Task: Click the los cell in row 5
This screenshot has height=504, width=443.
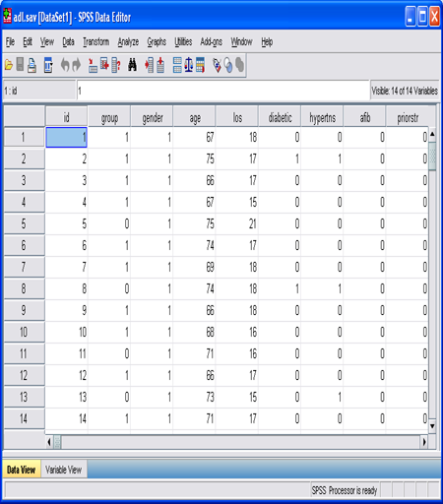Action: [x=237, y=223]
